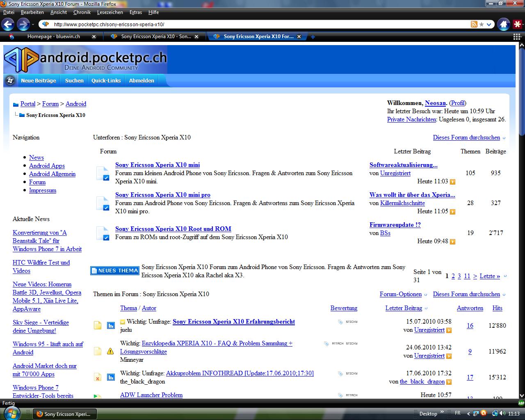Click the red asterisk toolbar extension icon

coord(518,25)
